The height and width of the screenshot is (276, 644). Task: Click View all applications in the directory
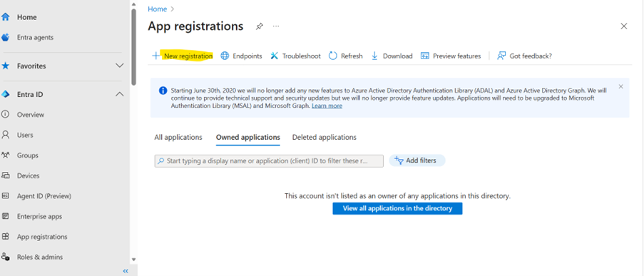(397, 208)
